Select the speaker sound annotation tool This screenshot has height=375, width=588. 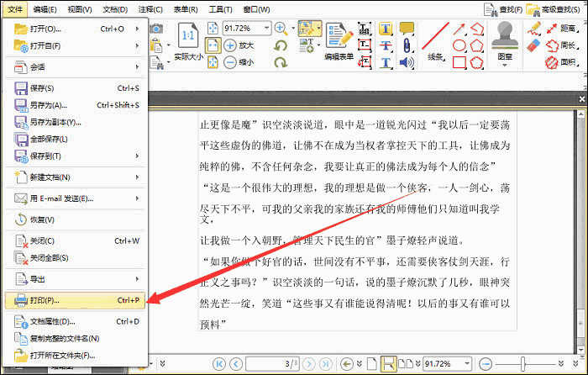tap(407, 62)
